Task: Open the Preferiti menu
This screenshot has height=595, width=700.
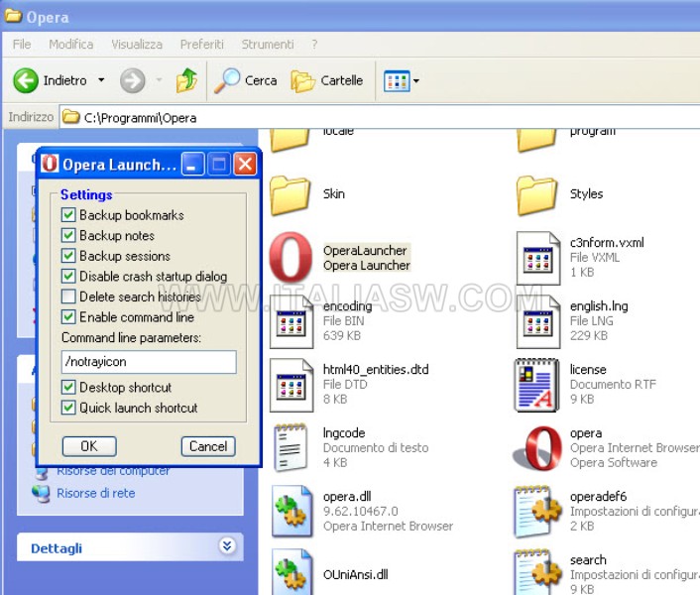Action: [202, 45]
